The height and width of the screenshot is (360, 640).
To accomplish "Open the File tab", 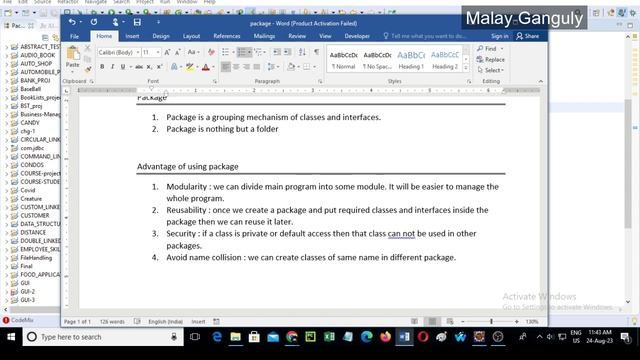I will tap(74, 36).
